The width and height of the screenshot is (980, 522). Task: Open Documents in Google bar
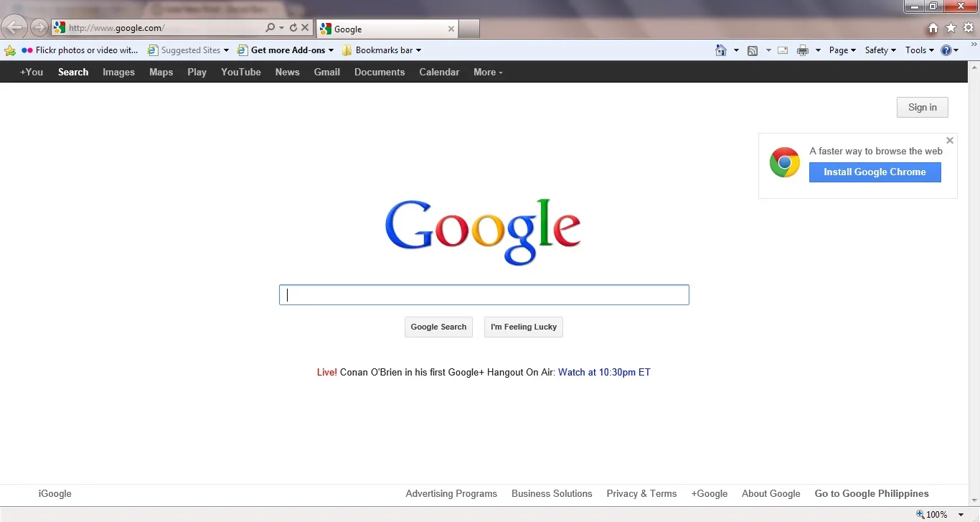380,72
